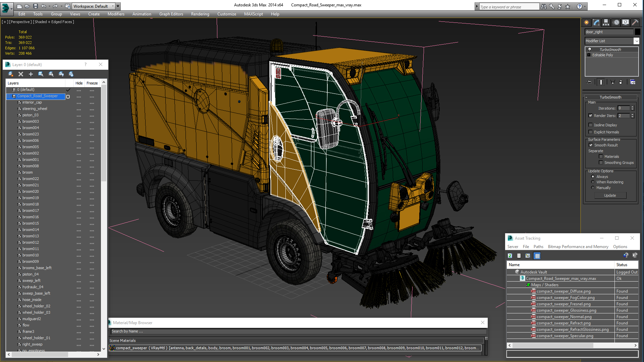Click Delete Layer X icon

(21, 74)
